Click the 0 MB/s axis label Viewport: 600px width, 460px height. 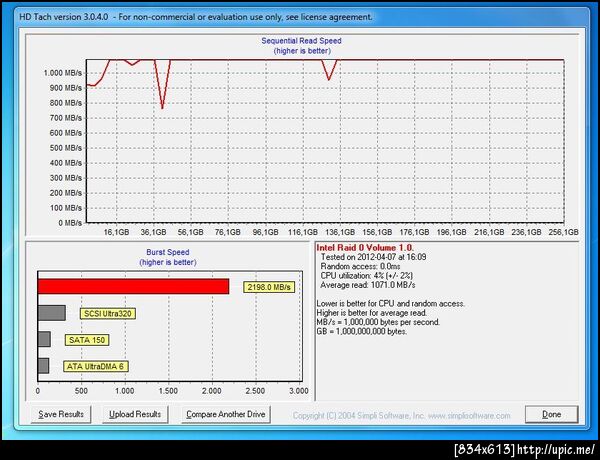(70, 223)
